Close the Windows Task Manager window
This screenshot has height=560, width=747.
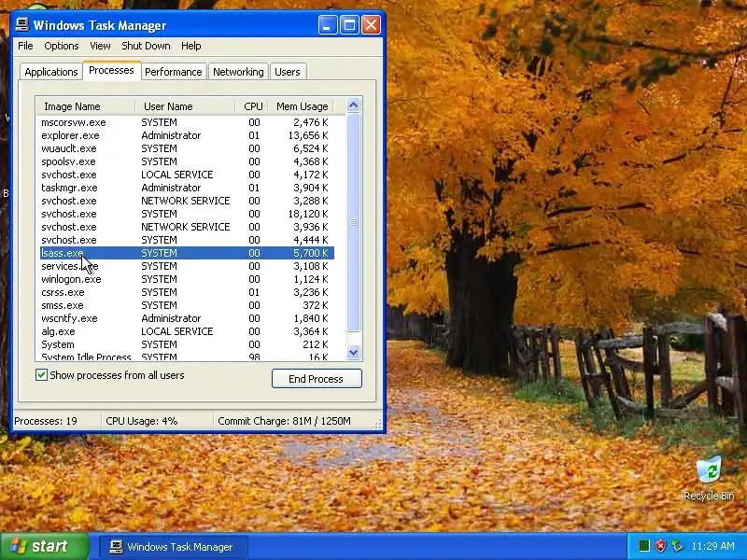point(371,25)
